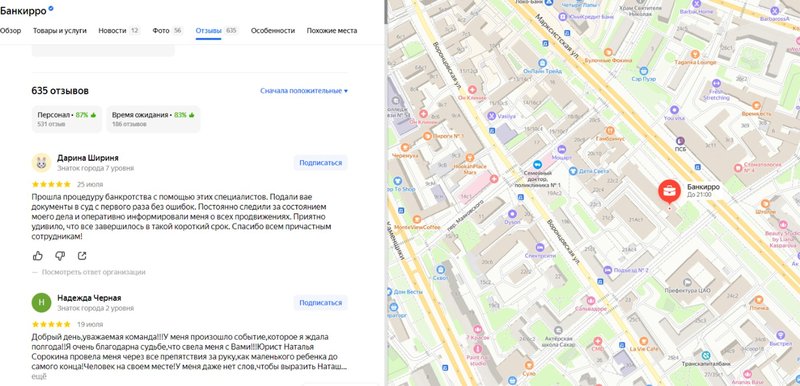The image size is (800, 386).
Task: Open the Актёрская школа Сахар marker
Action: coord(558,330)
